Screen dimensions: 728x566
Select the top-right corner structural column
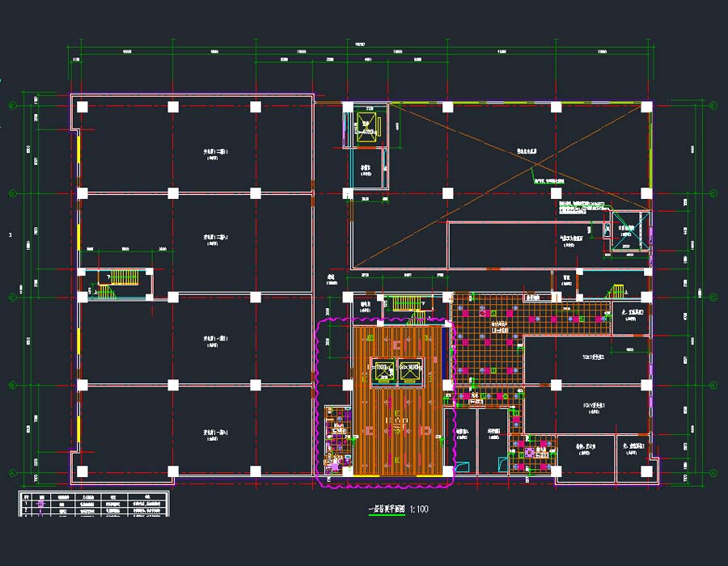(x=645, y=106)
